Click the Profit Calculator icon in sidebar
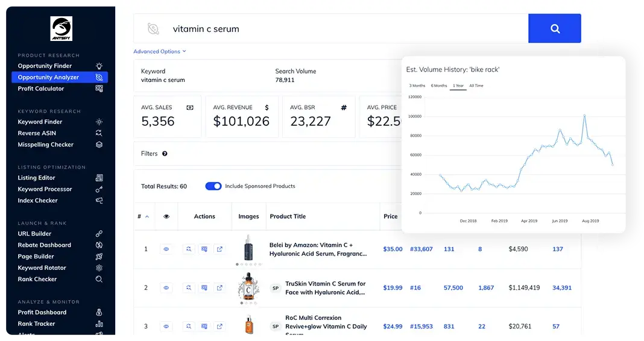The width and height of the screenshot is (644, 341). pyautogui.click(x=99, y=89)
